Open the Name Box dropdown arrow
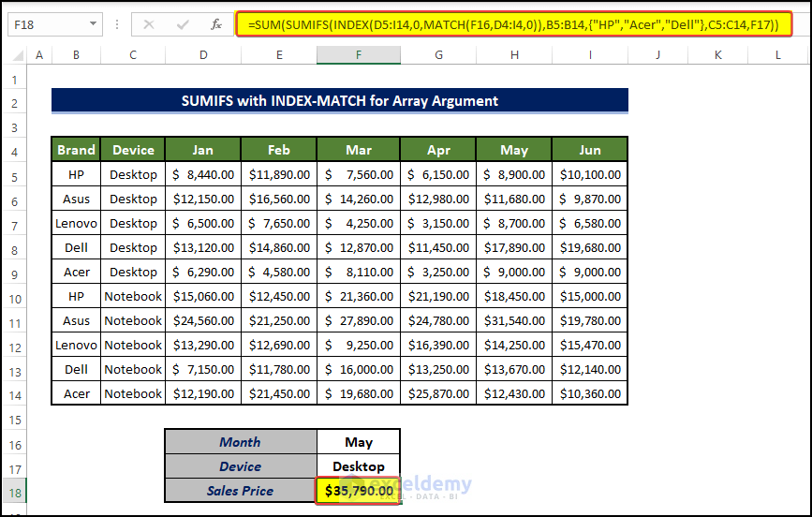 point(93,23)
